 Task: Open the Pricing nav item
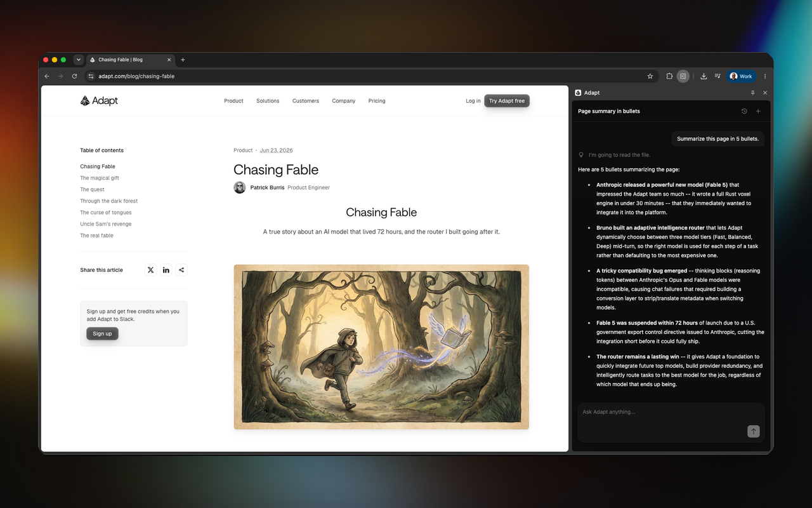[x=377, y=101]
